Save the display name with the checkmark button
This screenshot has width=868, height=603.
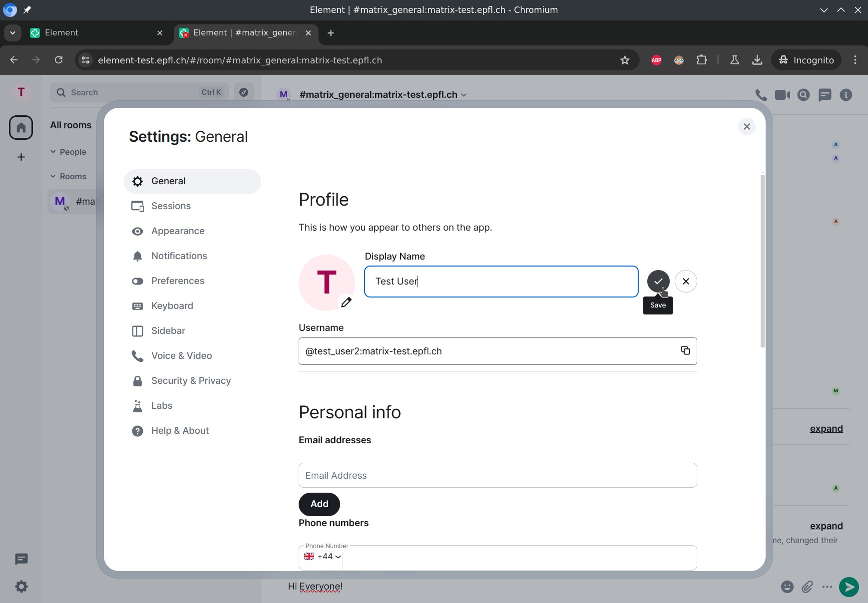pos(658,281)
